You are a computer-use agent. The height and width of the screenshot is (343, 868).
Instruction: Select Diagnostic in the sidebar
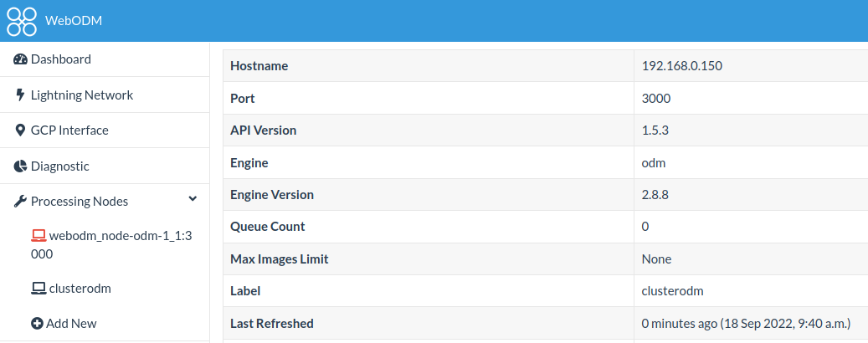pos(60,166)
